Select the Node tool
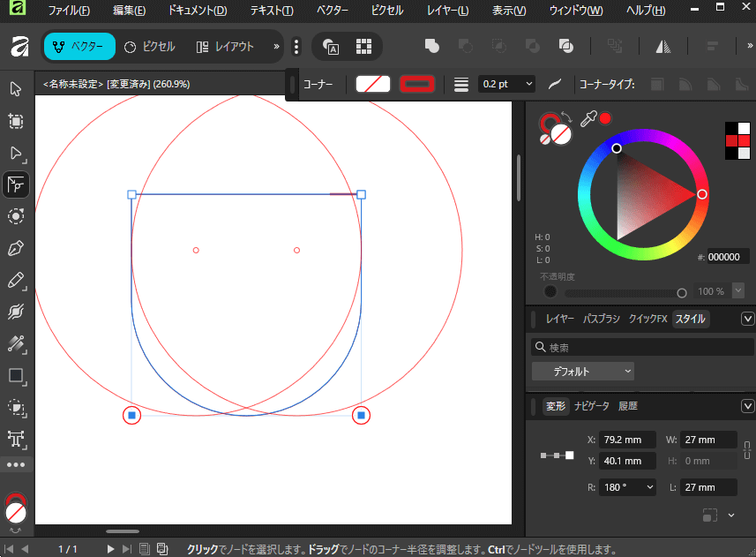The height and width of the screenshot is (557, 756). coord(16,153)
